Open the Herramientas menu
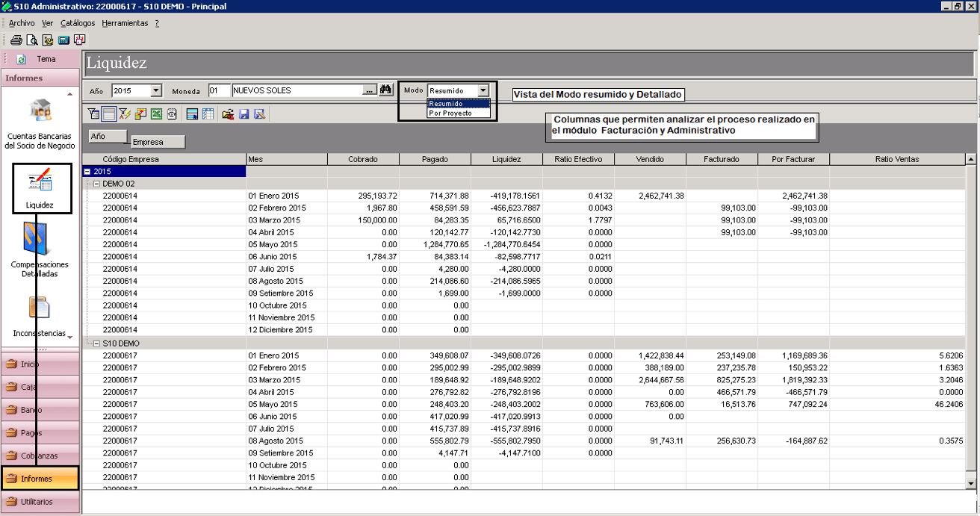 125,23
